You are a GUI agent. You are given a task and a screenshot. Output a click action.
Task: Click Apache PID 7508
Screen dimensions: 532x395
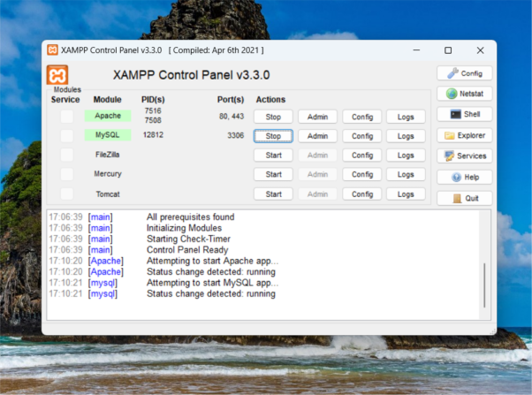tap(153, 120)
